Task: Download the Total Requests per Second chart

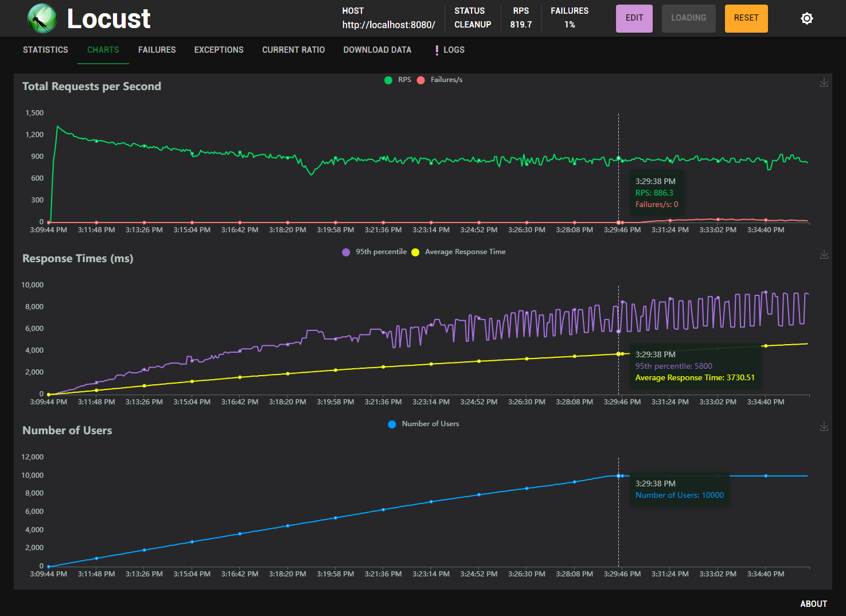Action: pos(824,83)
